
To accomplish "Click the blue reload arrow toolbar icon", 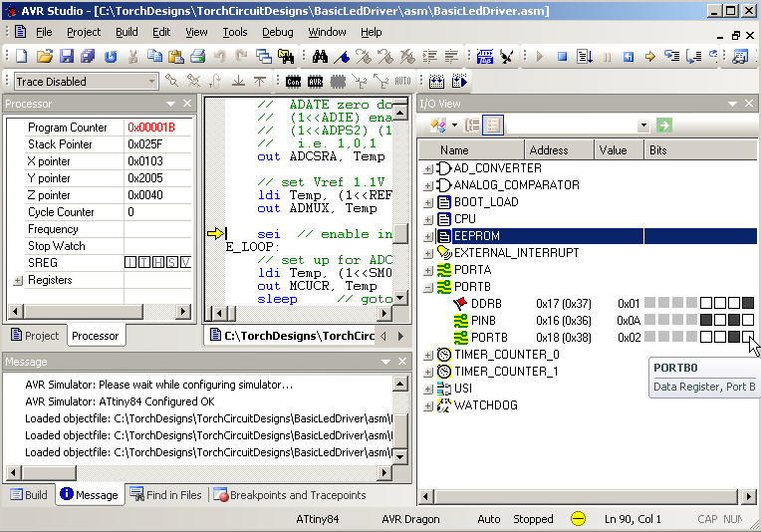I will (x=111, y=57).
